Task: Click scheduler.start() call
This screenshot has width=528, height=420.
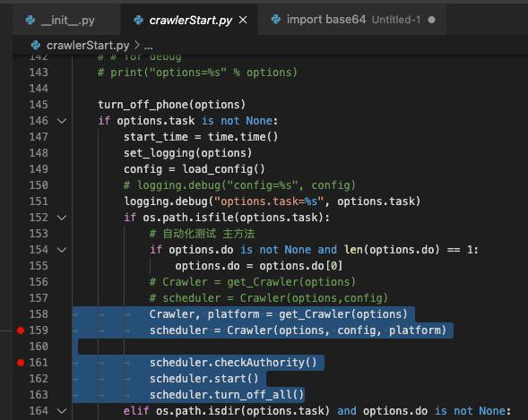Action: pos(203,379)
